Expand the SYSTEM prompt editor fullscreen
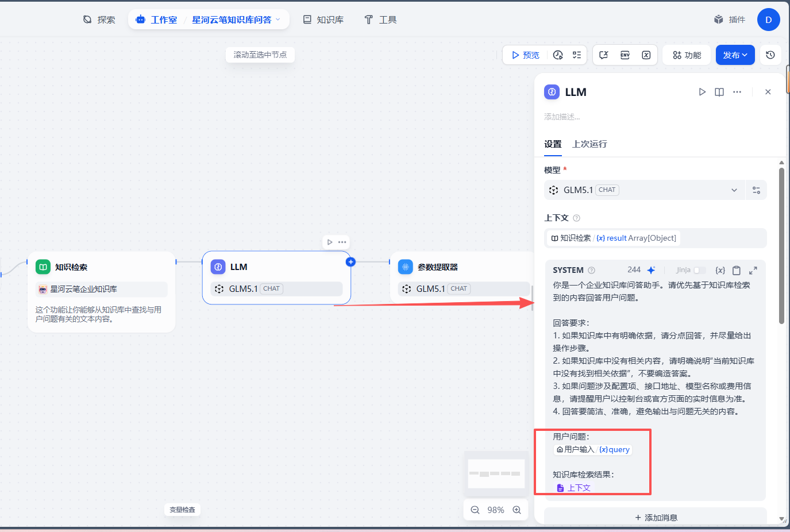This screenshot has height=532, width=790. (x=753, y=270)
